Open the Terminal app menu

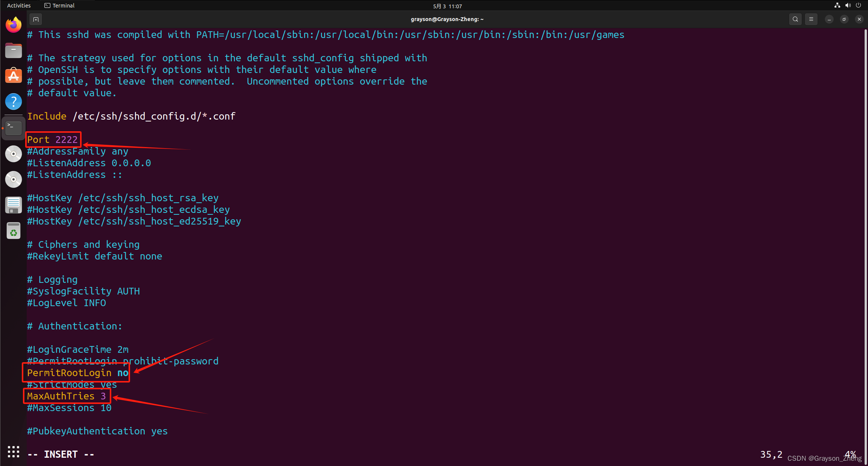60,6
